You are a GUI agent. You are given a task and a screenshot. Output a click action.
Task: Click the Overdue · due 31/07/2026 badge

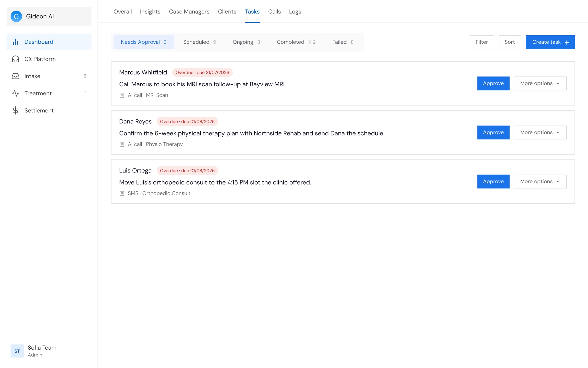[202, 72]
